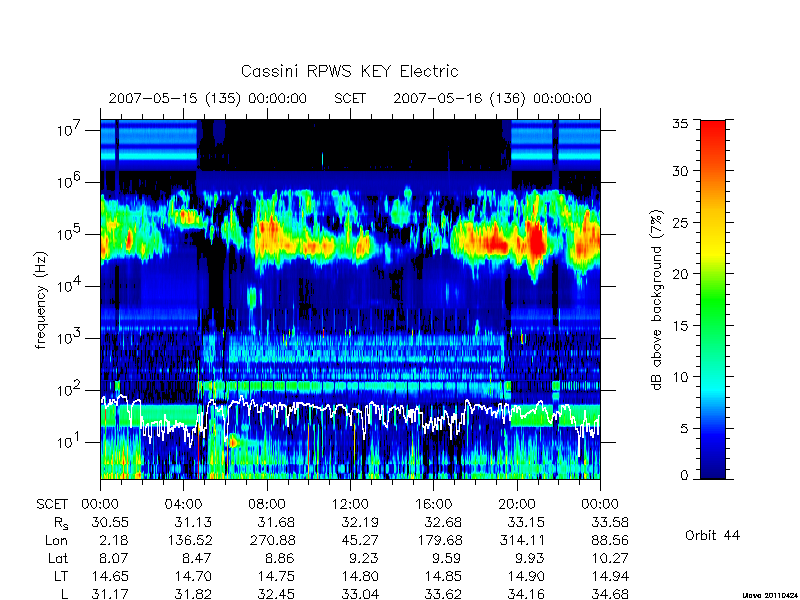Click the 'Lon' row label

pos(56,540)
